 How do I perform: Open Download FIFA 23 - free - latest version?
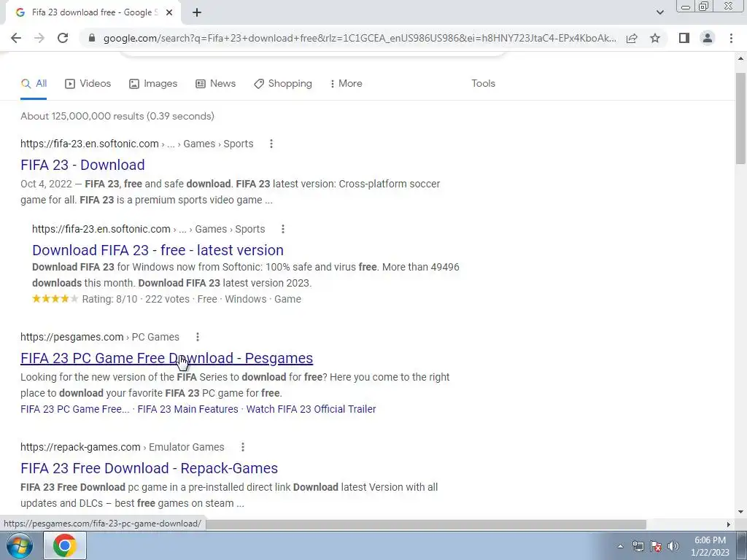[158, 250]
